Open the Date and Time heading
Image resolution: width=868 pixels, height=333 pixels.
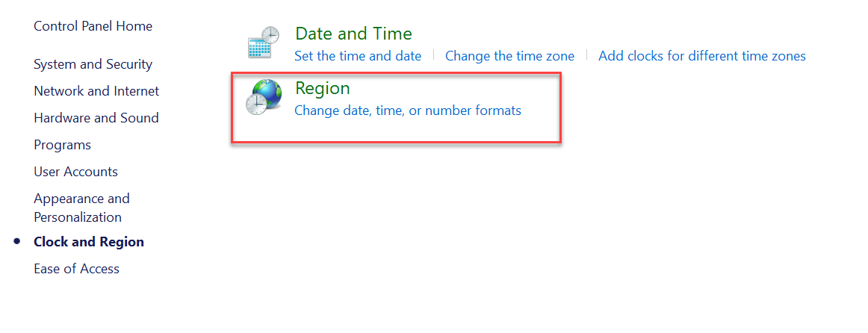tap(353, 34)
